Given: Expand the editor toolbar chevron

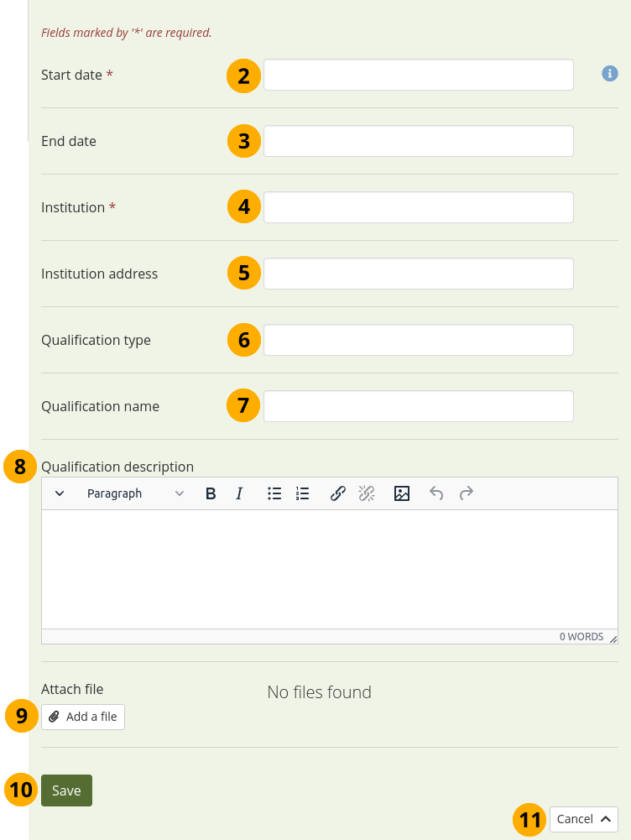Looking at the screenshot, I should [60, 493].
